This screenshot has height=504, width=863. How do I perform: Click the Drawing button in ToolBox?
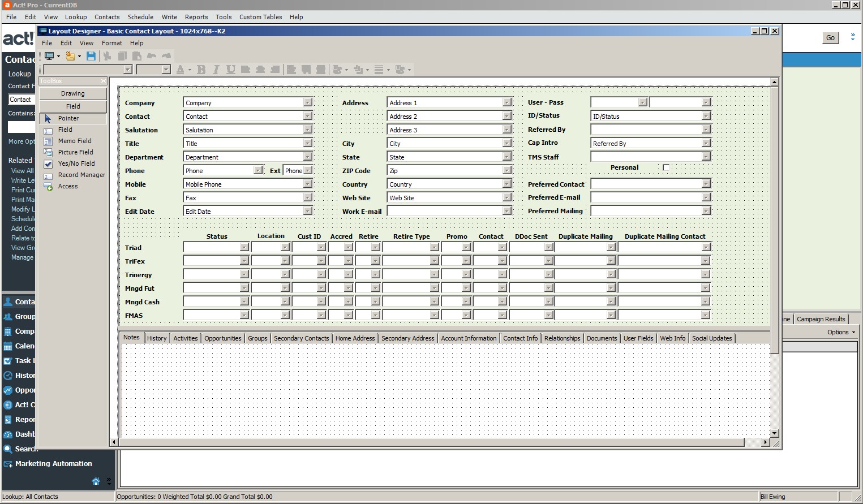click(73, 93)
